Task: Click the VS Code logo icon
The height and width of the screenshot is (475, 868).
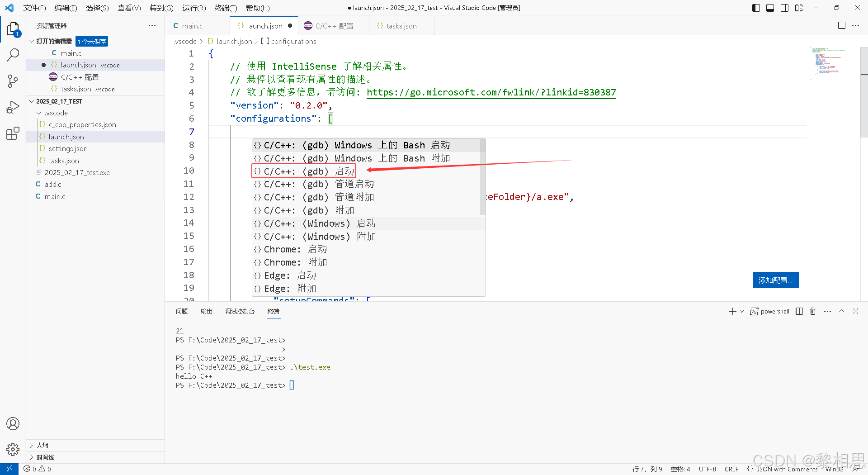Action: click(x=9, y=8)
